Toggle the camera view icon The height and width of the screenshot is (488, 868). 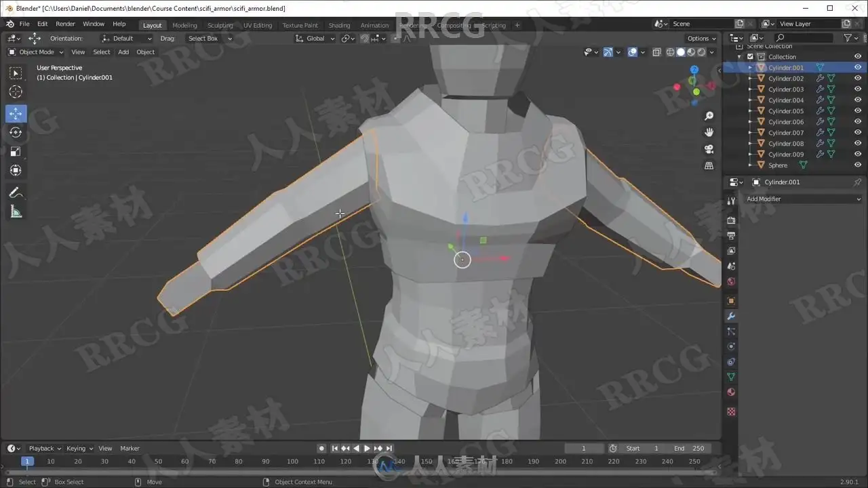click(709, 149)
